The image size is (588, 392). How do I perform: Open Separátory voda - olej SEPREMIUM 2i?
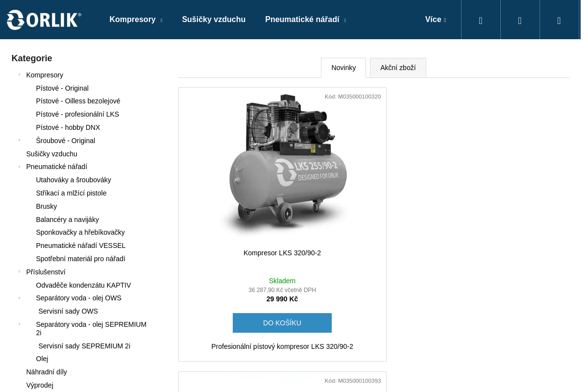91,328
